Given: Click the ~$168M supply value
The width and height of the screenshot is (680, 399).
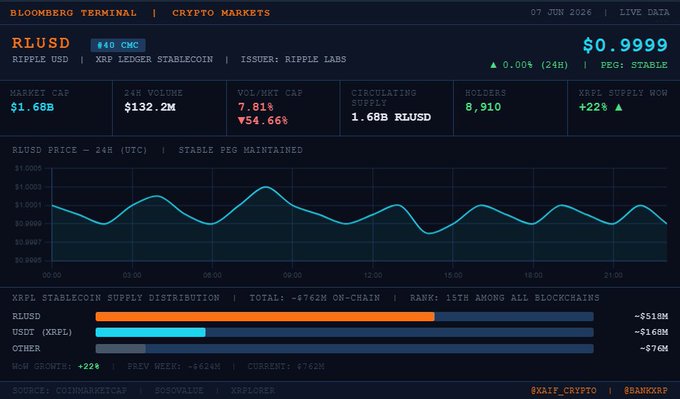Looking at the screenshot, I should pos(651,332).
